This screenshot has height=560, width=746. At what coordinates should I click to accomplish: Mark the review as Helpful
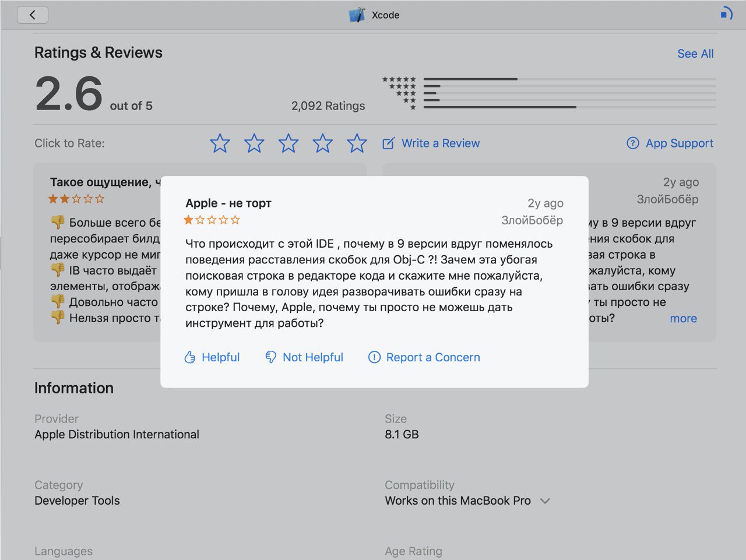[x=220, y=357]
